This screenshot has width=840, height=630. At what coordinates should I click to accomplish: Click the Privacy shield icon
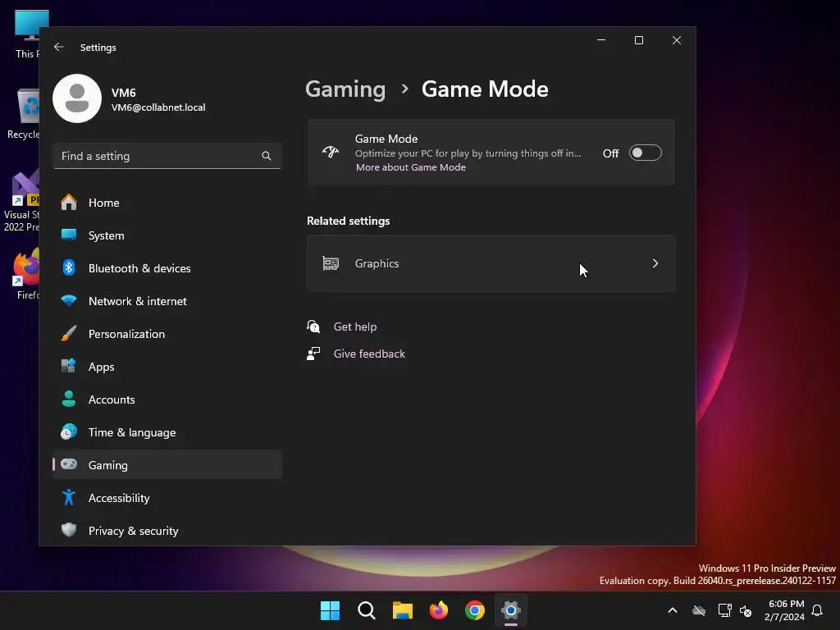click(69, 530)
